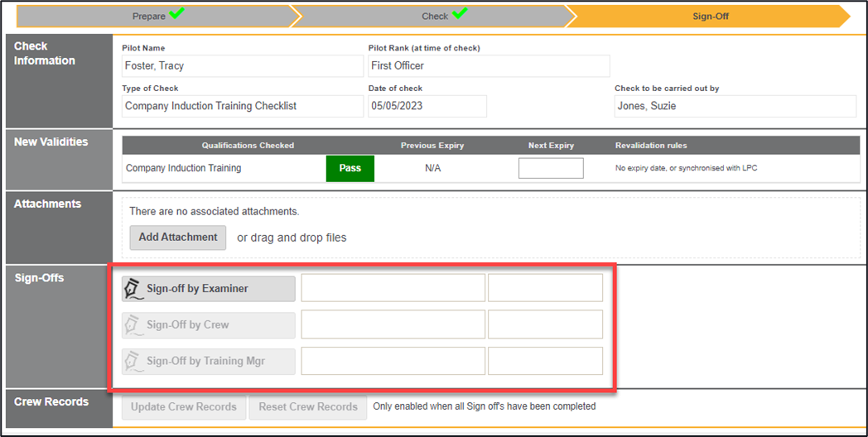Screen dimensions: 868x437
Task: Click the Reset Crew Records button
Action: 308,407
